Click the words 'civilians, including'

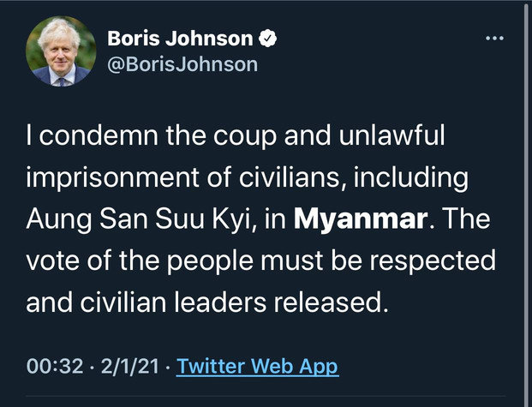tap(354, 177)
